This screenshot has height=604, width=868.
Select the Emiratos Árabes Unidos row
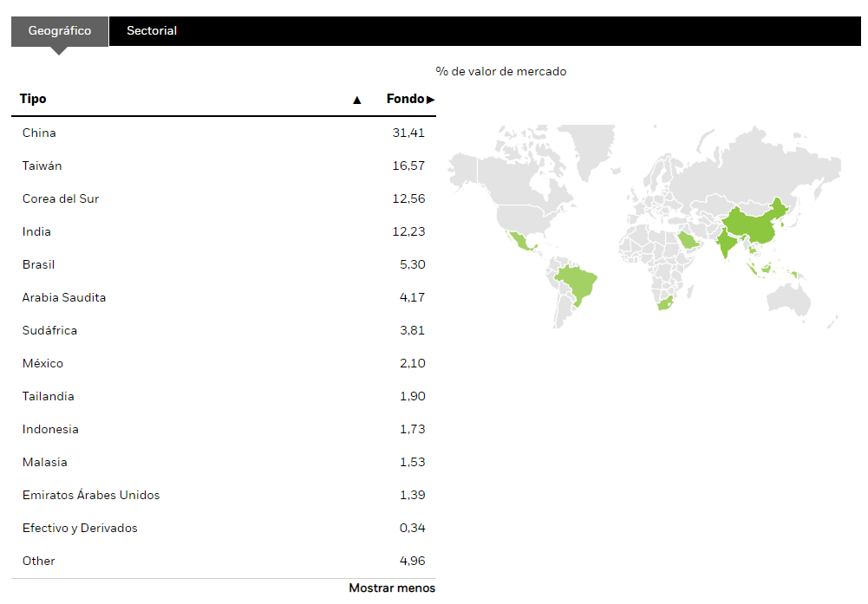(x=223, y=495)
